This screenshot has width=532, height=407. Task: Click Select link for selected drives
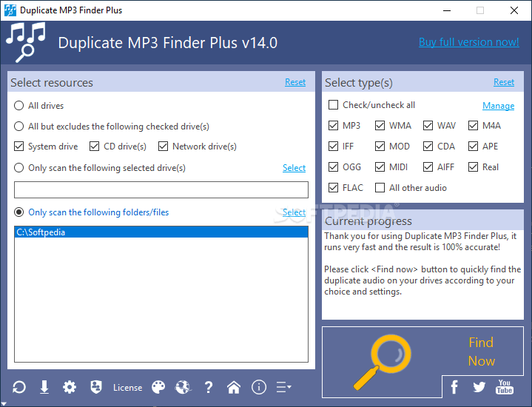pyautogui.click(x=294, y=168)
